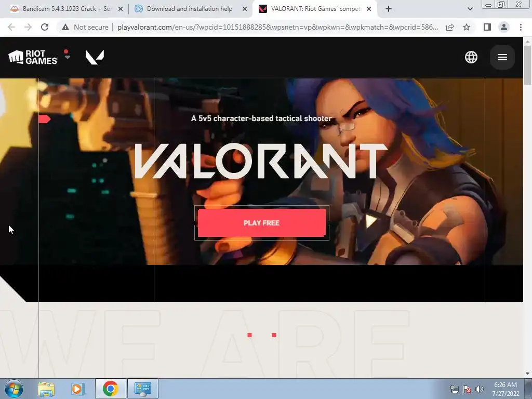The width and height of the screenshot is (532, 399).
Task: Close the VALORANT tab
Action: coord(369,9)
